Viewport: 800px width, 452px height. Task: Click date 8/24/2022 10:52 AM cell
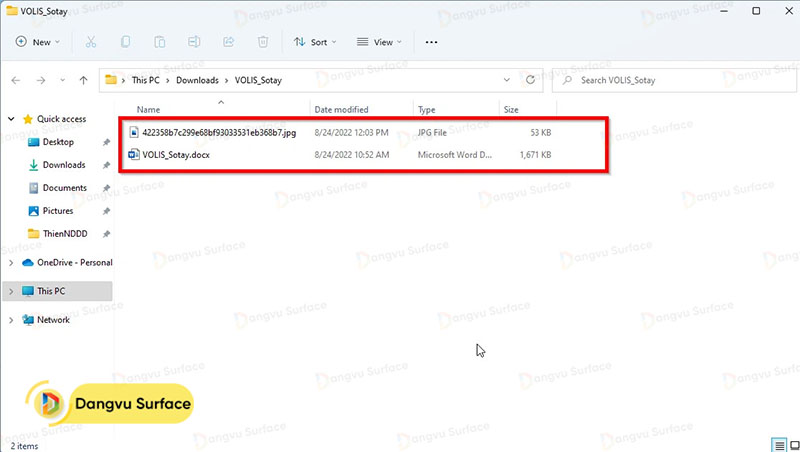click(x=352, y=155)
